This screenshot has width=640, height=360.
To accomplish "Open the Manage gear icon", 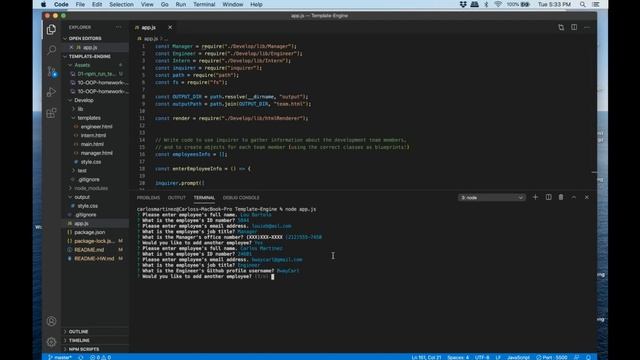I will click(51, 342).
